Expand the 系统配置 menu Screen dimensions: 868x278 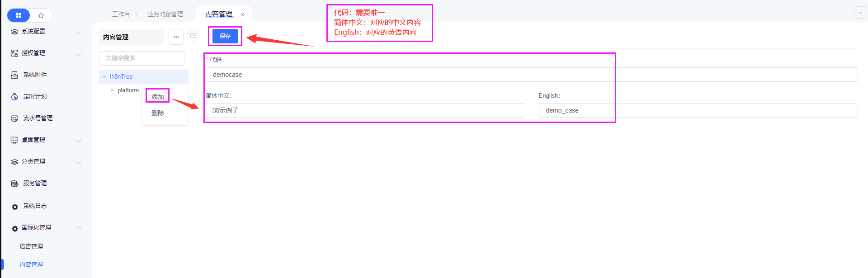(79, 32)
